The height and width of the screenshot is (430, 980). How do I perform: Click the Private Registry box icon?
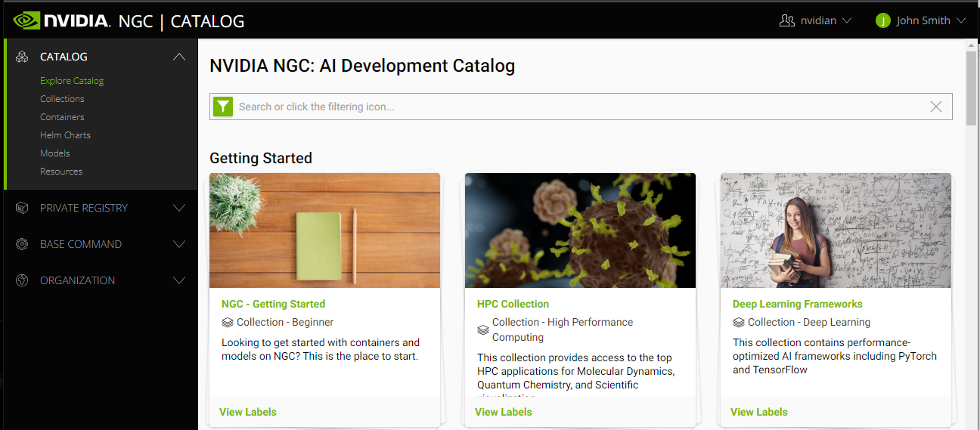click(x=22, y=208)
